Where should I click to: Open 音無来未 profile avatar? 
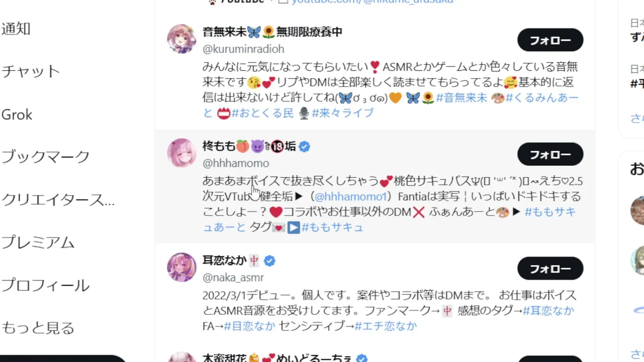(182, 39)
